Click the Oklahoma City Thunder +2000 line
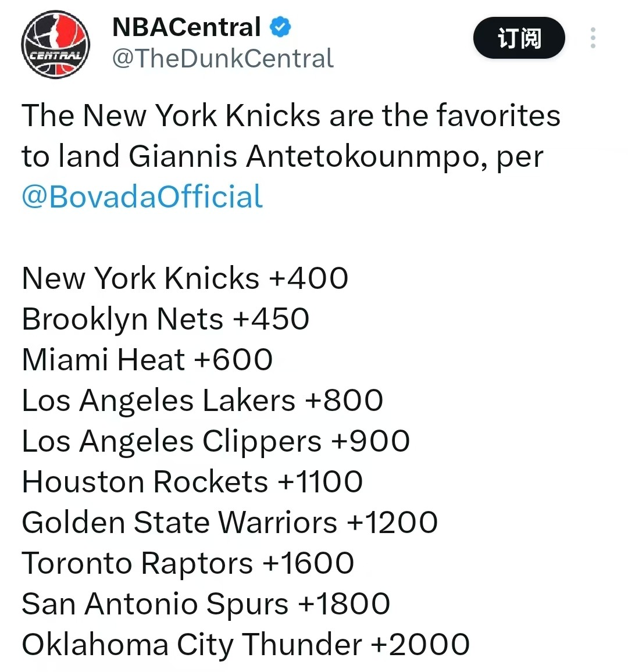 246,644
